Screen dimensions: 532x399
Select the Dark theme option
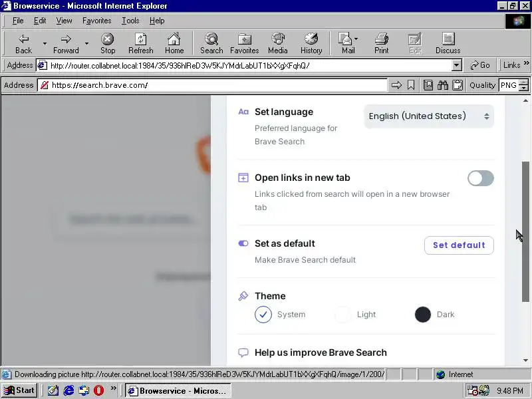(423, 315)
